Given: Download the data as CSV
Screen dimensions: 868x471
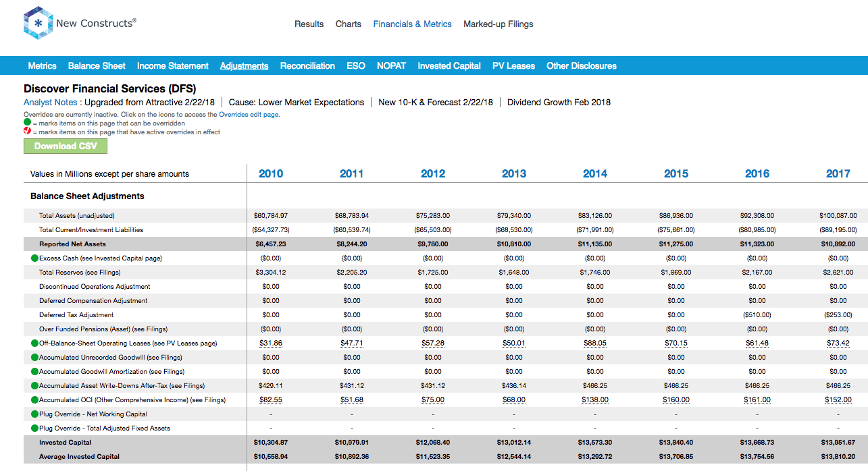Looking at the screenshot, I should 66,146.
